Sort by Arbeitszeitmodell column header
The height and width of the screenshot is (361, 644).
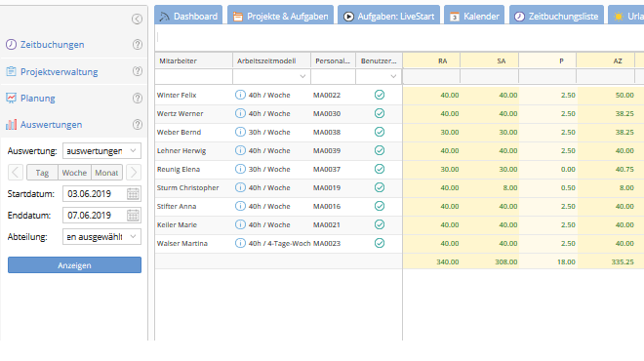(x=271, y=60)
